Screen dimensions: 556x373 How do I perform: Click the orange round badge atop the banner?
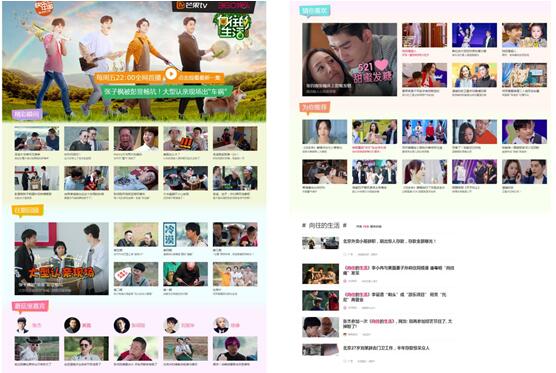44,8
